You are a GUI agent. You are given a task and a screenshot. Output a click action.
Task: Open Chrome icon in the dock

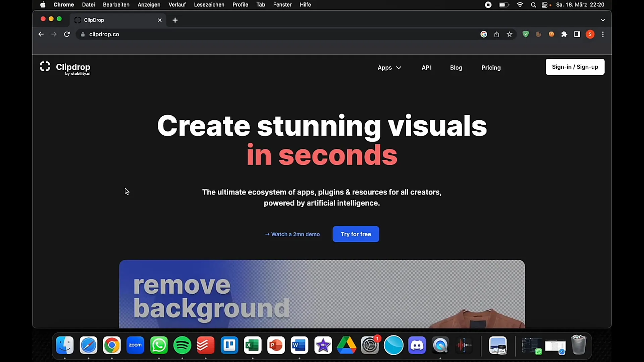112,345
